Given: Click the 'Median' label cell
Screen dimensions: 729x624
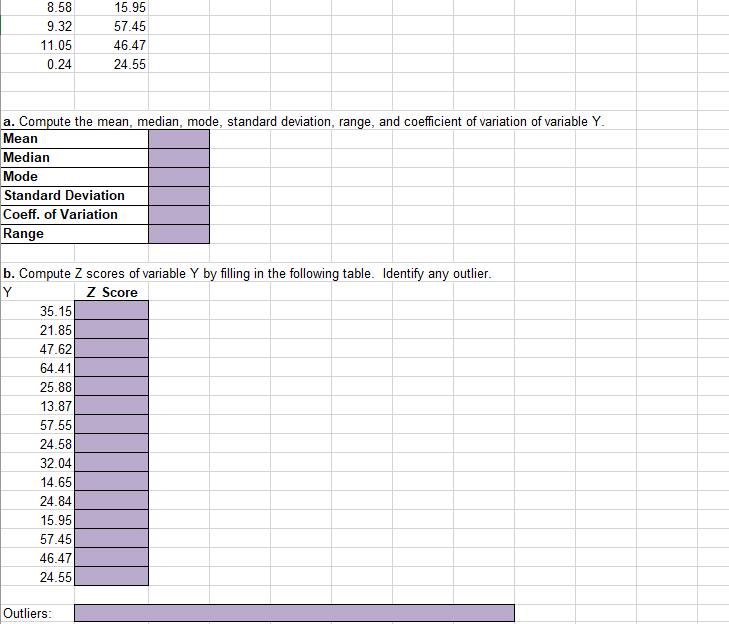Looking at the screenshot, I should click(74, 158).
